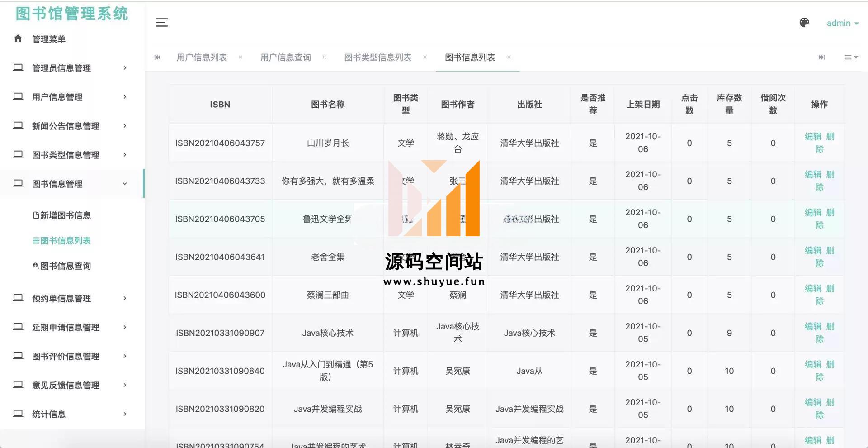Open the 图书信息列表 submenu item
This screenshot has width=868, height=448.
[62, 241]
